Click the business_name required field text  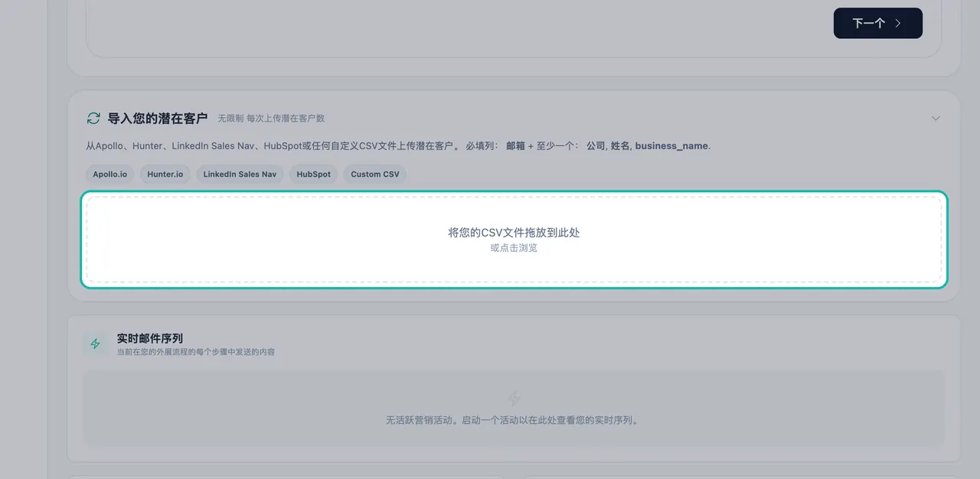pos(671,145)
